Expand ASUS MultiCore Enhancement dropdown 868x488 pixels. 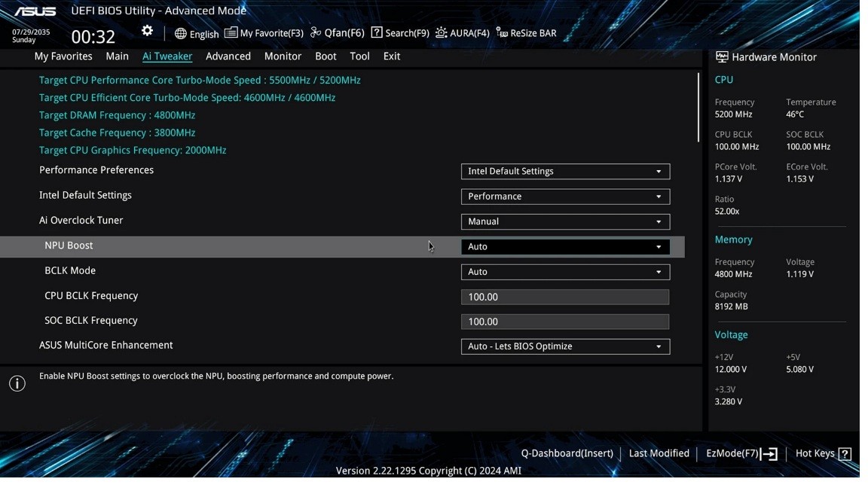point(565,347)
